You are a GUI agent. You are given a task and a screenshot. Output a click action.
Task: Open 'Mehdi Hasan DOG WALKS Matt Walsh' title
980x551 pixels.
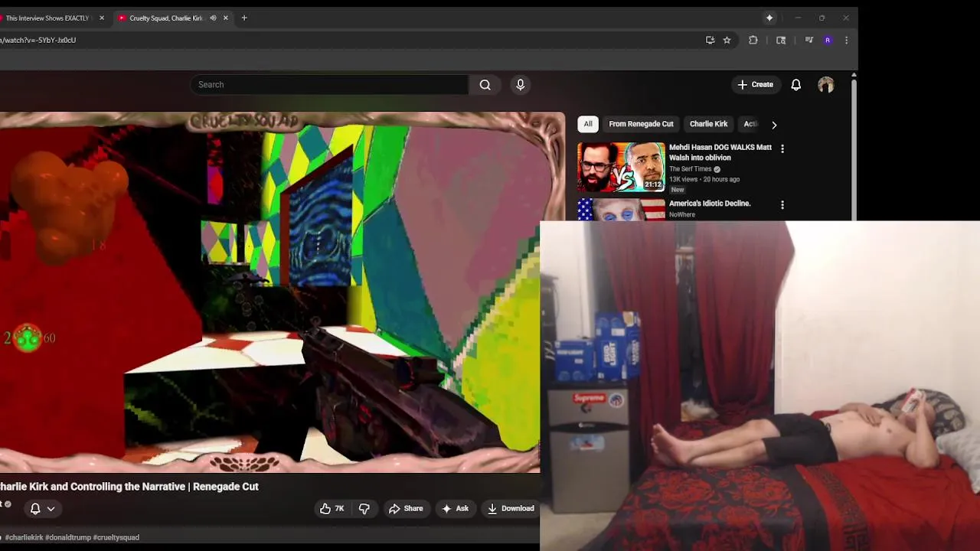720,152
